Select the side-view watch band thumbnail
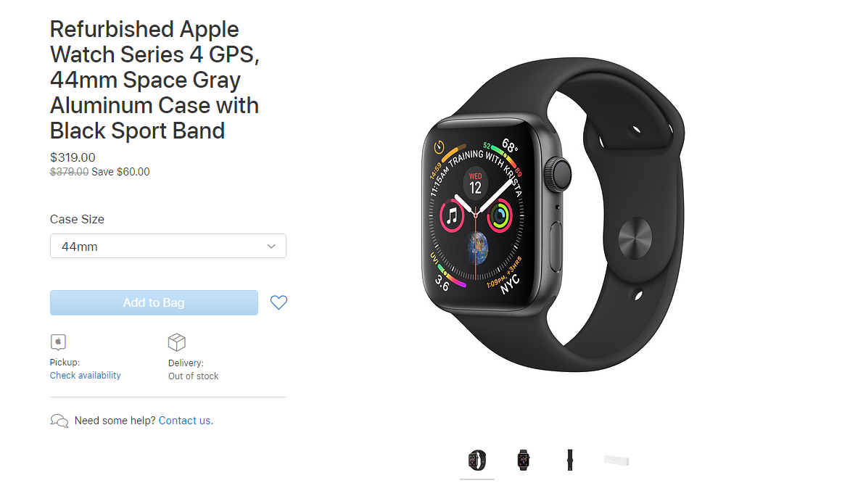The height and width of the screenshot is (504, 850). pyautogui.click(x=570, y=460)
